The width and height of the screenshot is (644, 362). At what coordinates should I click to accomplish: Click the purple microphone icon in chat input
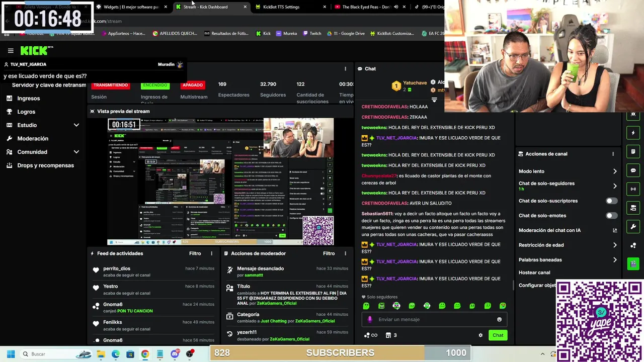click(370, 319)
